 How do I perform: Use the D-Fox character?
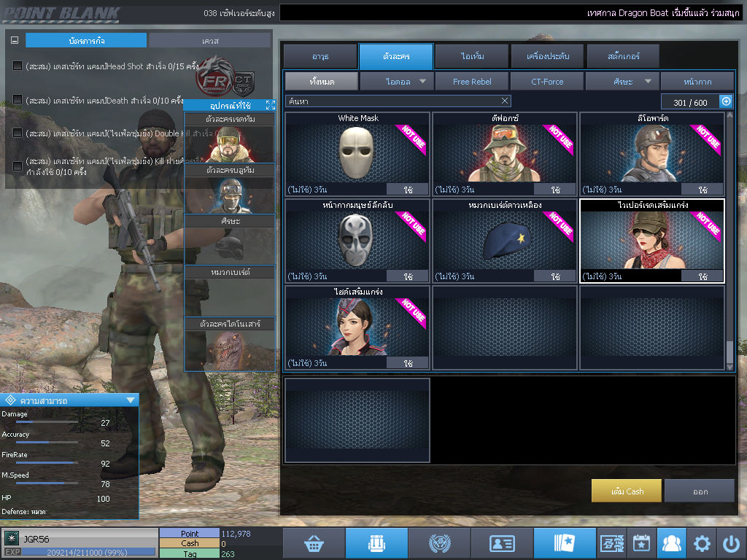pos(554,190)
